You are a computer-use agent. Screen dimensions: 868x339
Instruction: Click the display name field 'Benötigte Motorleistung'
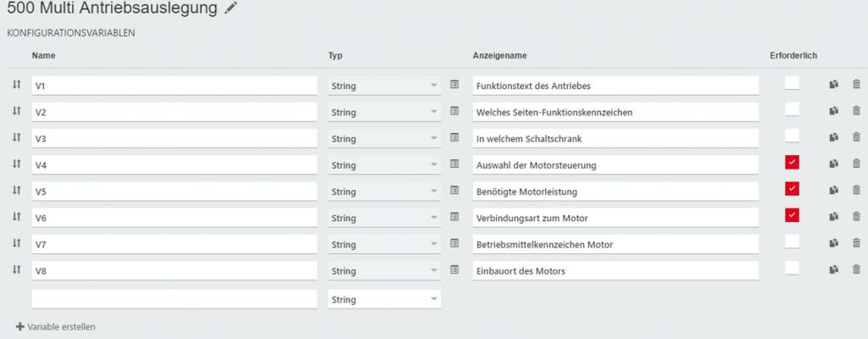(615, 192)
